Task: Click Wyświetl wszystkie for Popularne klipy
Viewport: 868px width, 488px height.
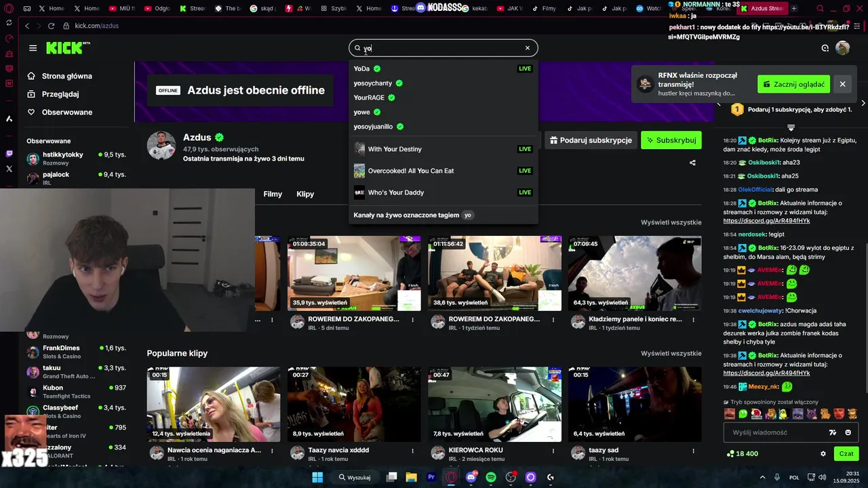Action: [x=671, y=353]
